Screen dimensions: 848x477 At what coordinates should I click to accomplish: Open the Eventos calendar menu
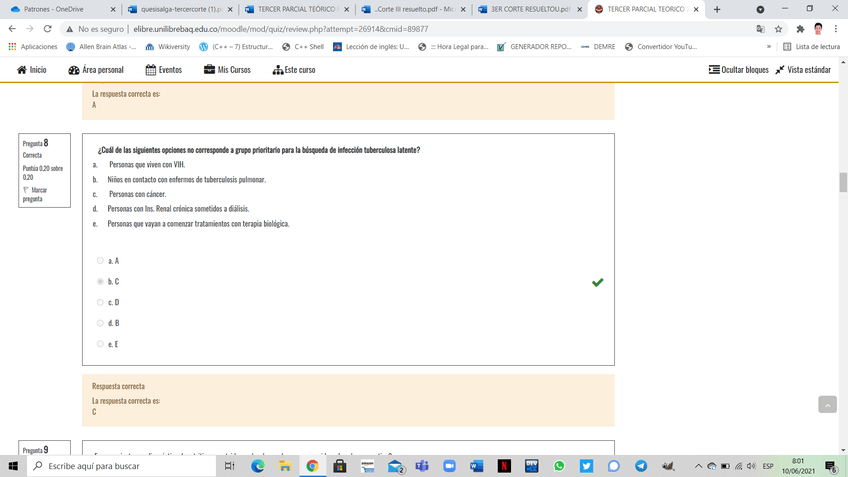163,70
